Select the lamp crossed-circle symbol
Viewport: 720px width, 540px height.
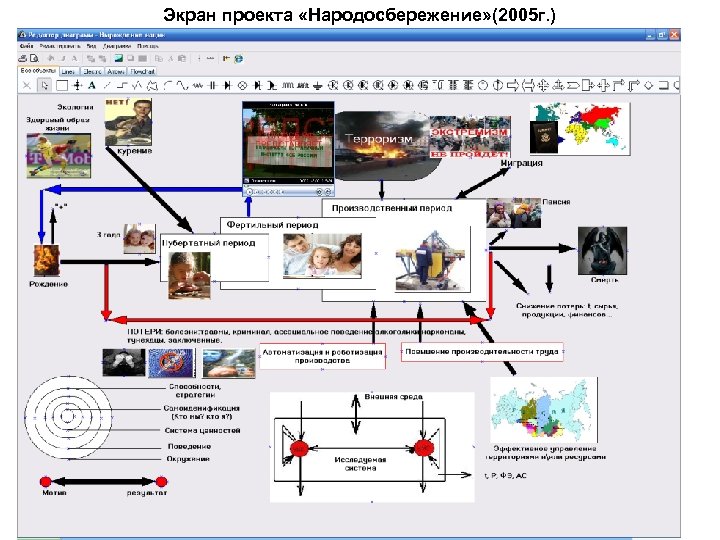242,85
